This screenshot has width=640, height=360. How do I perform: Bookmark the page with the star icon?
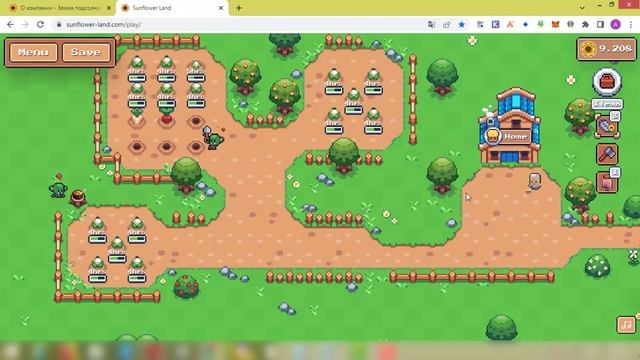(x=462, y=24)
